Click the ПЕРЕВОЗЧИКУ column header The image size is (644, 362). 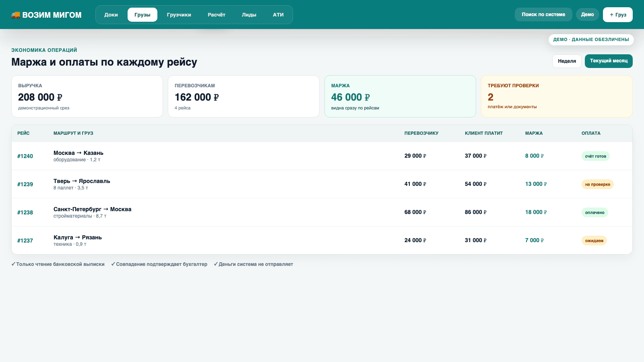click(x=421, y=133)
